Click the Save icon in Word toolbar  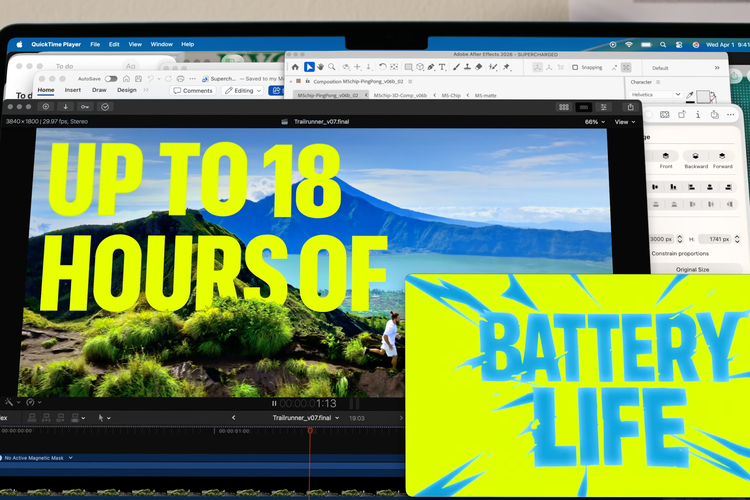[138, 78]
